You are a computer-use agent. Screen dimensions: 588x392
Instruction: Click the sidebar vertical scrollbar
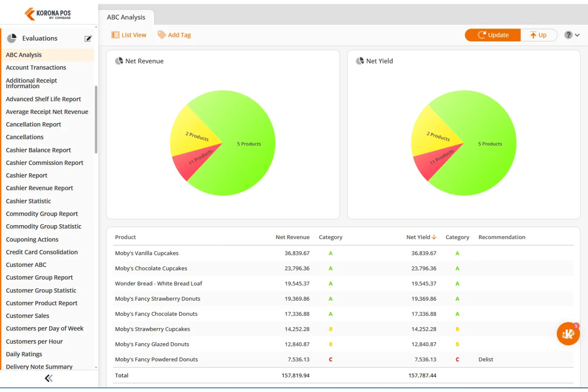point(96,119)
